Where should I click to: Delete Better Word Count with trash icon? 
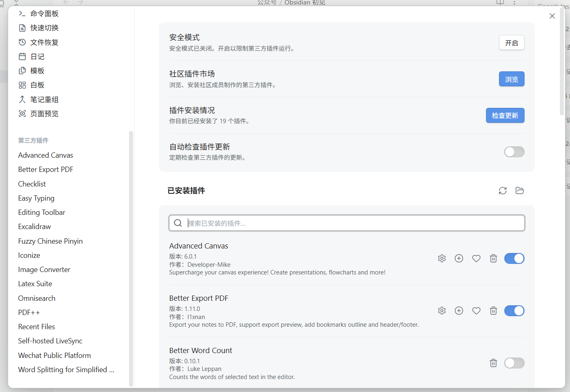click(x=493, y=363)
